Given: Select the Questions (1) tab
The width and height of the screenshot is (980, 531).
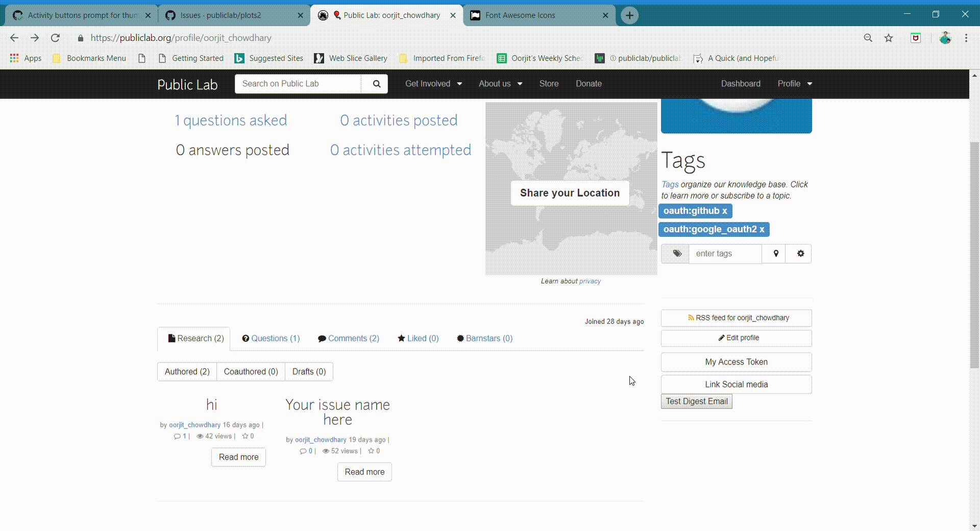Looking at the screenshot, I should tap(271, 339).
